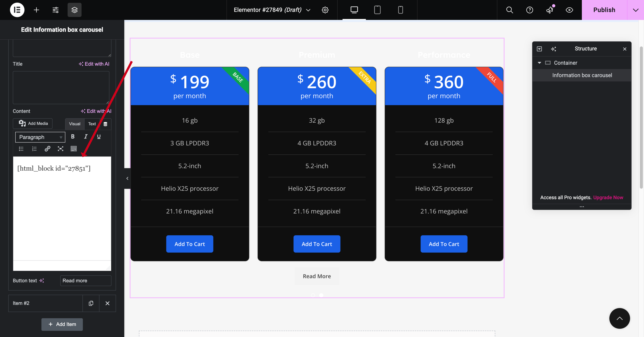The width and height of the screenshot is (644, 337).
Task: Switch to mobile view mode
Action: coord(400,10)
